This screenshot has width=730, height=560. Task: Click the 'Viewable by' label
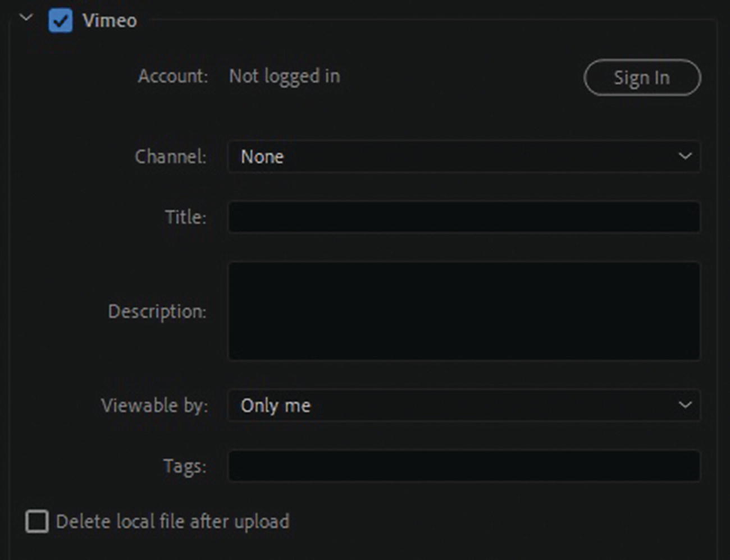click(154, 405)
